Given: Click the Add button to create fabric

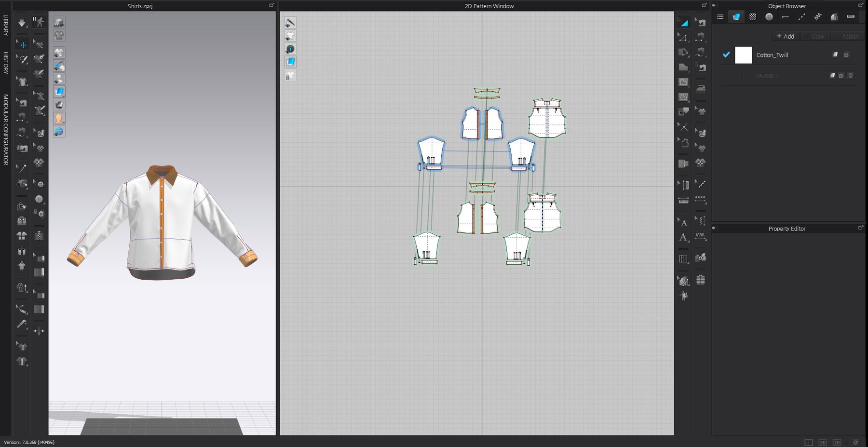Looking at the screenshot, I should point(786,36).
